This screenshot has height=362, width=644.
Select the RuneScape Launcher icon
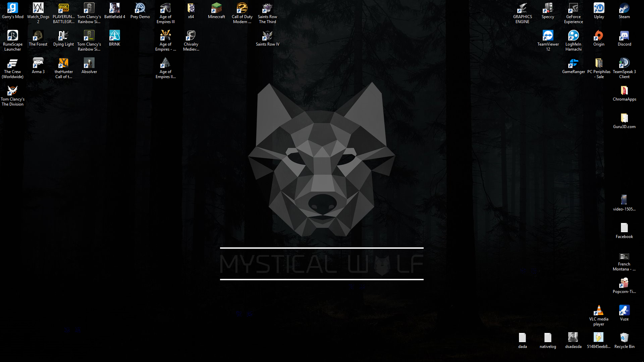tap(13, 36)
